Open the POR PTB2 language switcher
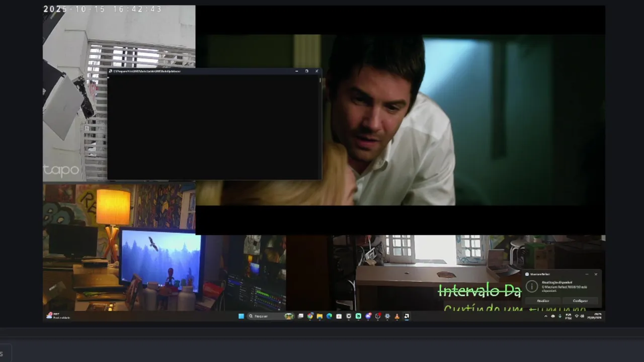The width and height of the screenshot is (644, 362). tap(569, 316)
